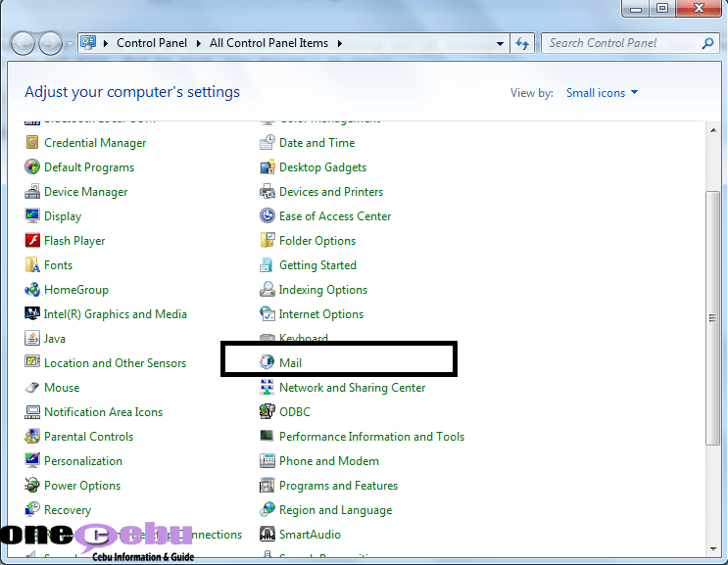Viewport: 728px width, 565px height.
Task: Click the Recovery icon
Action: point(32,510)
